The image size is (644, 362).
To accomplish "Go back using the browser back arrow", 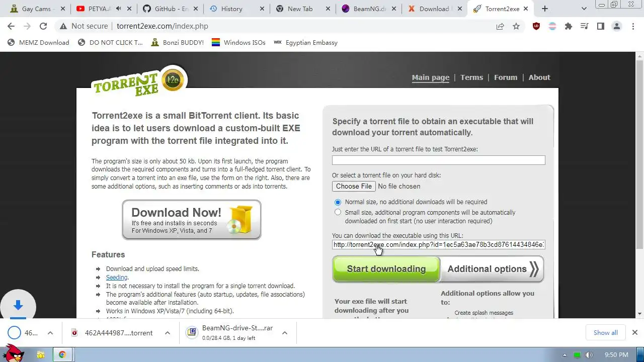I will (x=11, y=26).
